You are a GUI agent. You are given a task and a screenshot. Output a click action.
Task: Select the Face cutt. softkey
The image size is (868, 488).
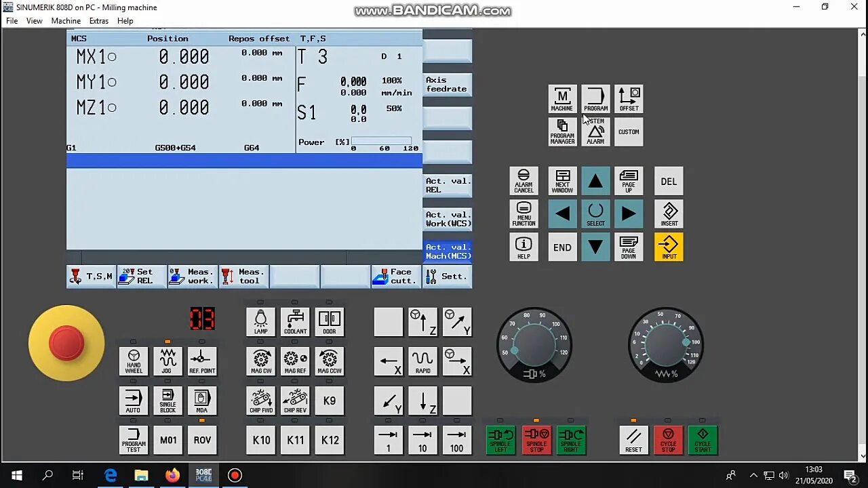[x=396, y=277]
